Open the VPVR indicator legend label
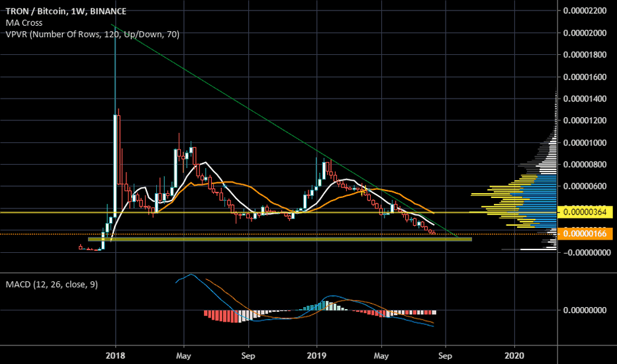The width and height of the screenshot is (617, 364). (93, 34)
